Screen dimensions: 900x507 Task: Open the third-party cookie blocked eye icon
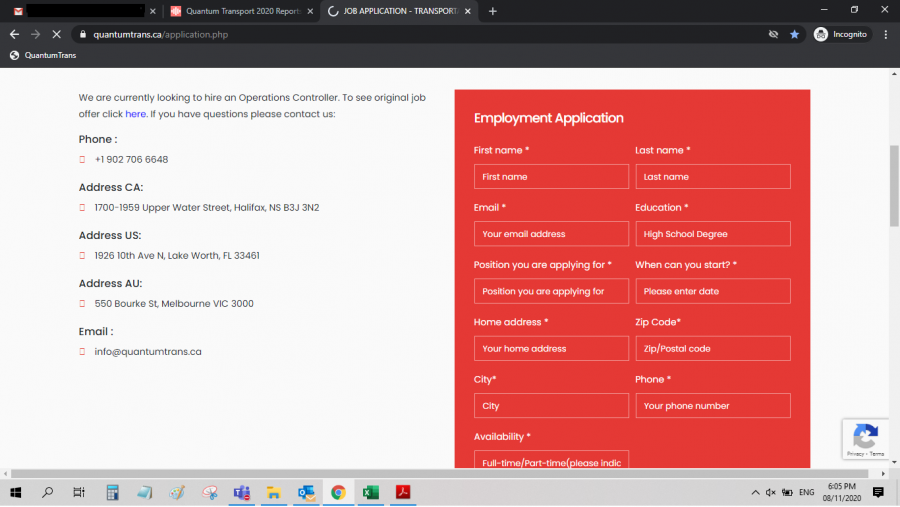tap(773, 34)
